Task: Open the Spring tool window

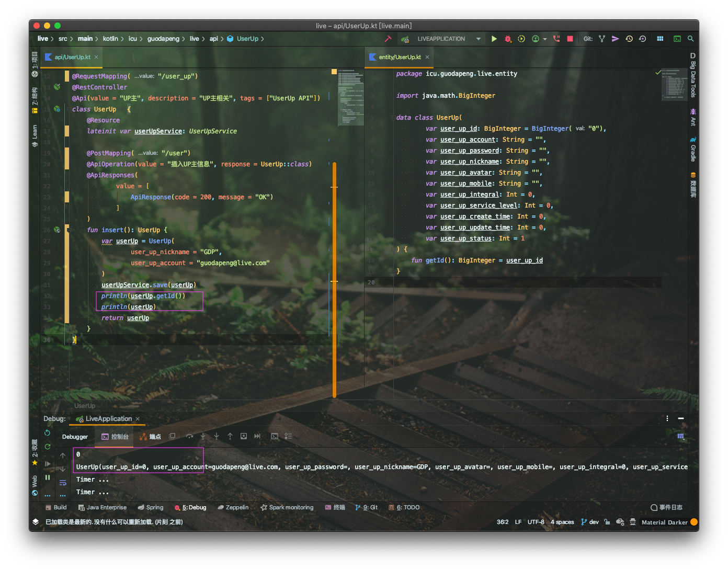Action: coord(151,507)
